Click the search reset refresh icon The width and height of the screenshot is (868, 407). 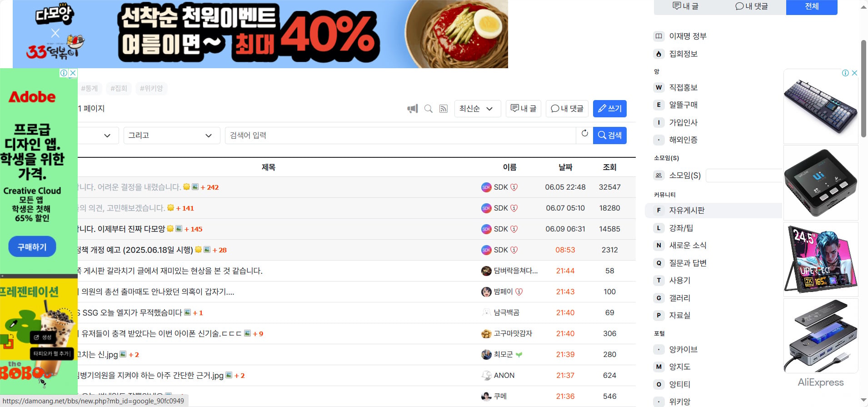[584, 134]
